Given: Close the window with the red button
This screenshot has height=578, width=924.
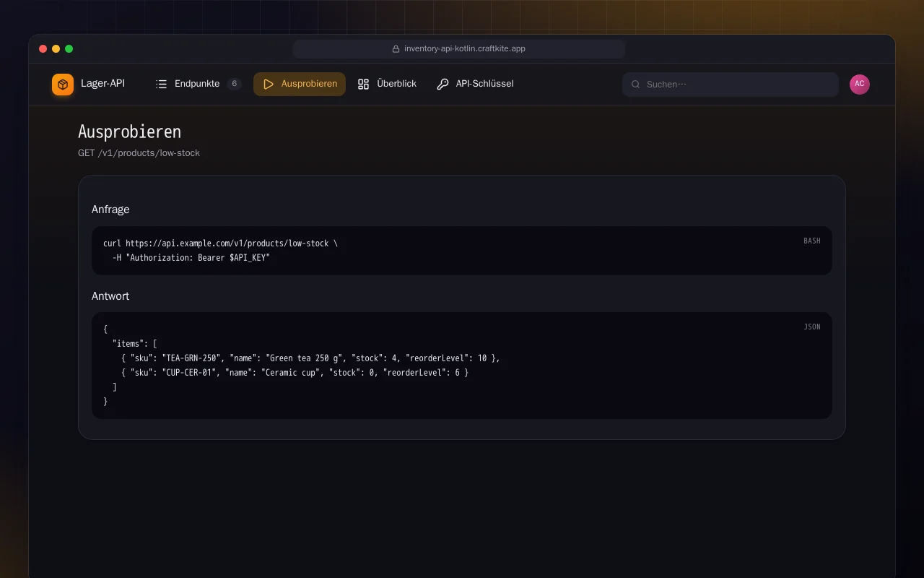Looking at the screenshot, I should click(43, 49).
